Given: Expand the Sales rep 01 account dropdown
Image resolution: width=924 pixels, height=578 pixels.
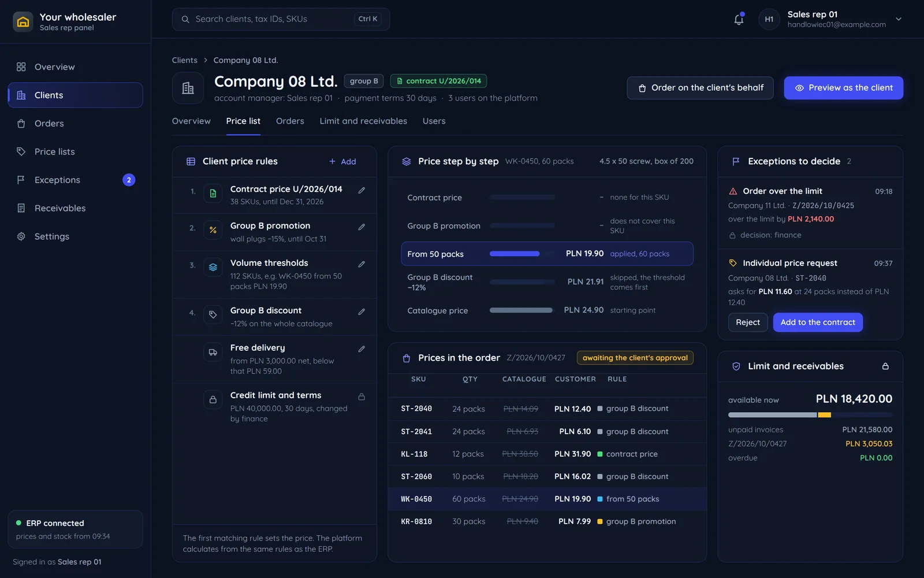Looking at the screenshot, I should click(x=899, y=19).
